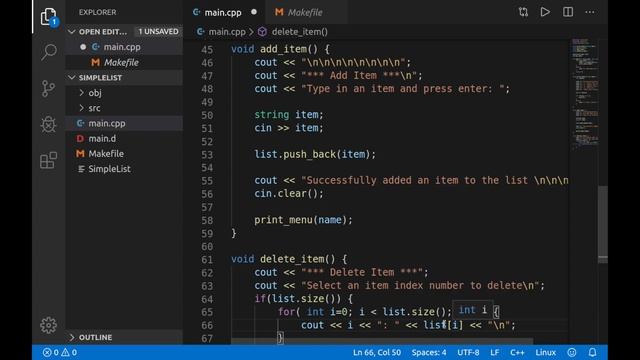Click the feedback smiley icon
This screenshot has width=640, height=360.
pos(572,352)
